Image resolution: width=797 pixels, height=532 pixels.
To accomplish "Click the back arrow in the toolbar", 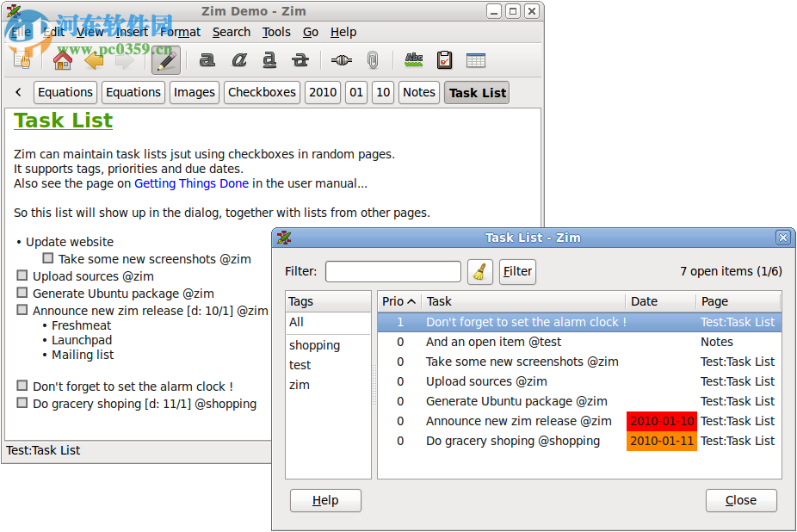I will (x=94, y=60).
